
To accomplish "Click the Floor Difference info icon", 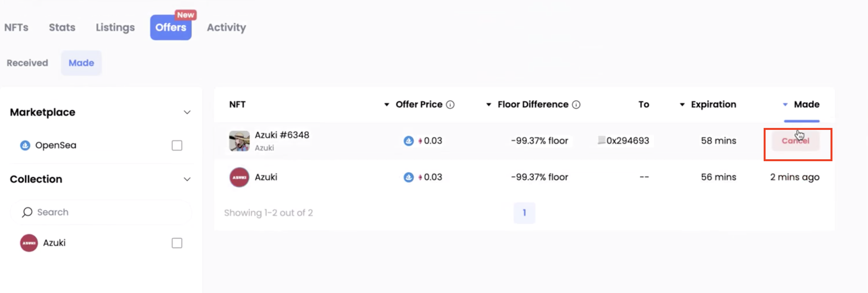I will coord(576,105).
